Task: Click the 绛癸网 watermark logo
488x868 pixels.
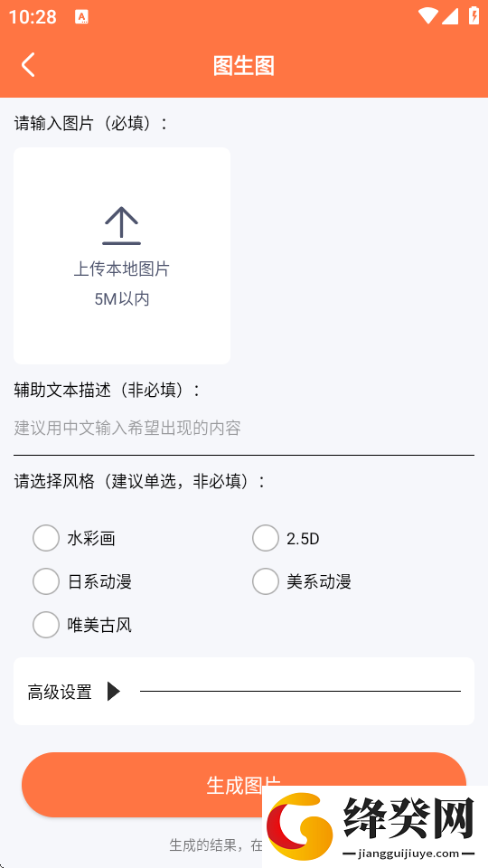Action: 374,826
